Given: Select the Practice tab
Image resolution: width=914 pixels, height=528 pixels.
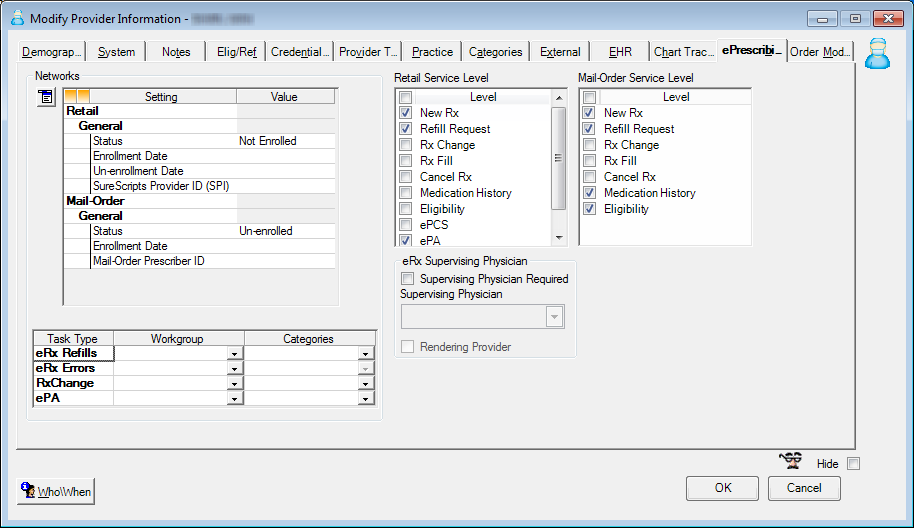Looking at the screenshot, I should 432,52.
